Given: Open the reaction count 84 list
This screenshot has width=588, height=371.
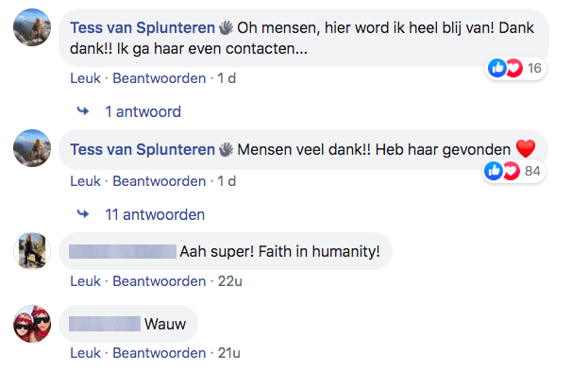Looking at the screenshot, I should point(532,171).
